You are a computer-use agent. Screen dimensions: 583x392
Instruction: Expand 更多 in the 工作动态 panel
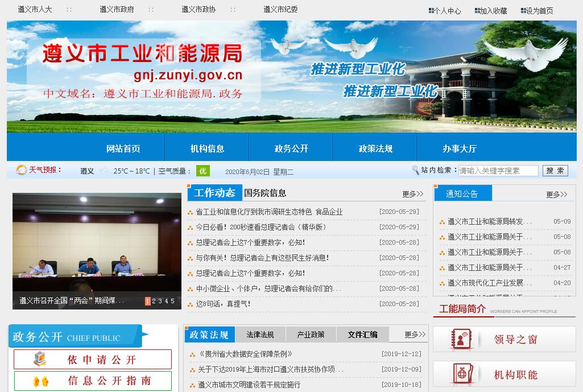point(412,194)
